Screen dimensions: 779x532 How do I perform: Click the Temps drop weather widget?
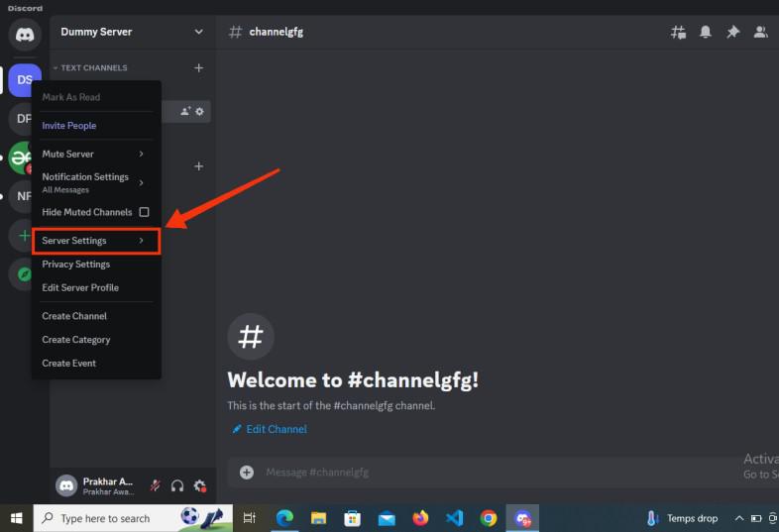pos(682,518)
